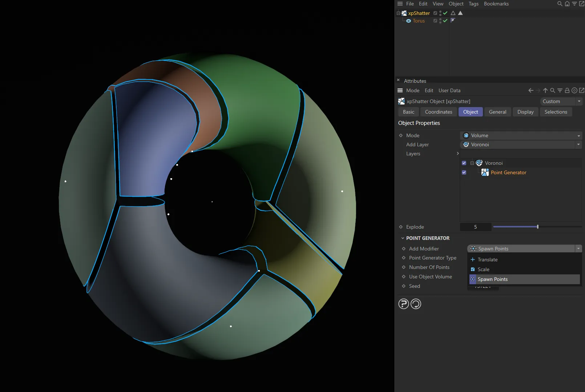Select the xpShatter object icon
Screen dimensions: 585x392
[x=404, y=13]
